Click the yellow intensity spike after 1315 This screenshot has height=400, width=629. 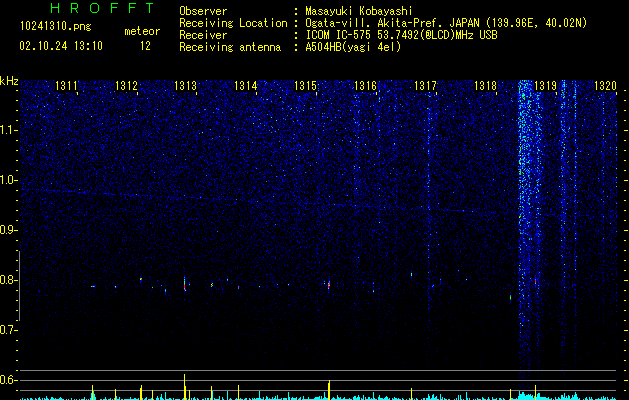(329, 390)
